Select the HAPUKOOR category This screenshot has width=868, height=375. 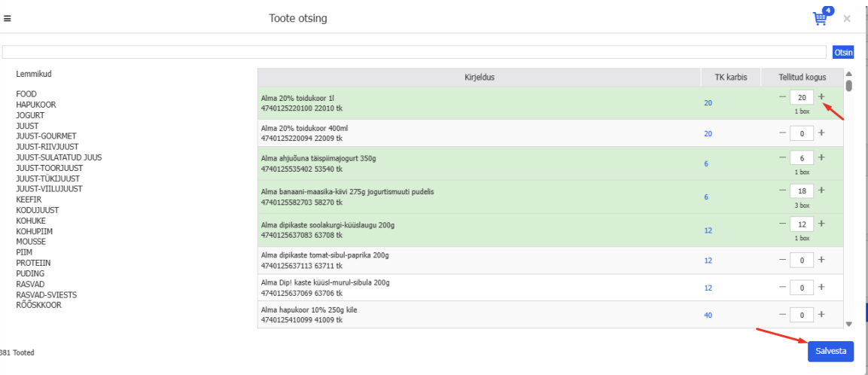click(x=36, y=105)
